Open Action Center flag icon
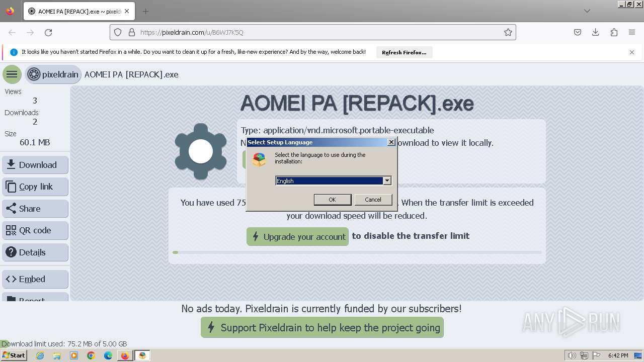644x362 pixels. pos(596,355)
